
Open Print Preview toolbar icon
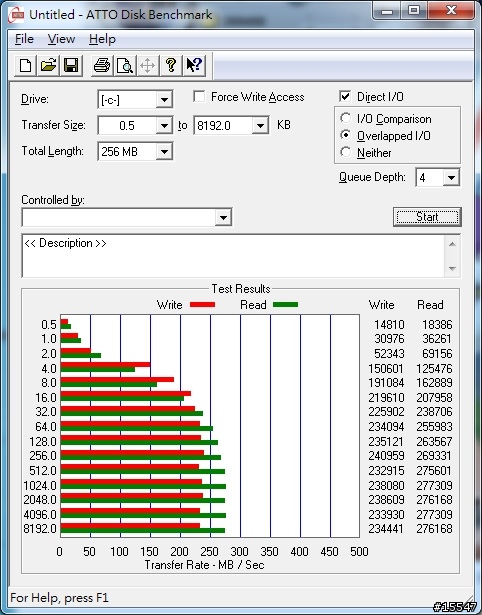click(125, 65)
